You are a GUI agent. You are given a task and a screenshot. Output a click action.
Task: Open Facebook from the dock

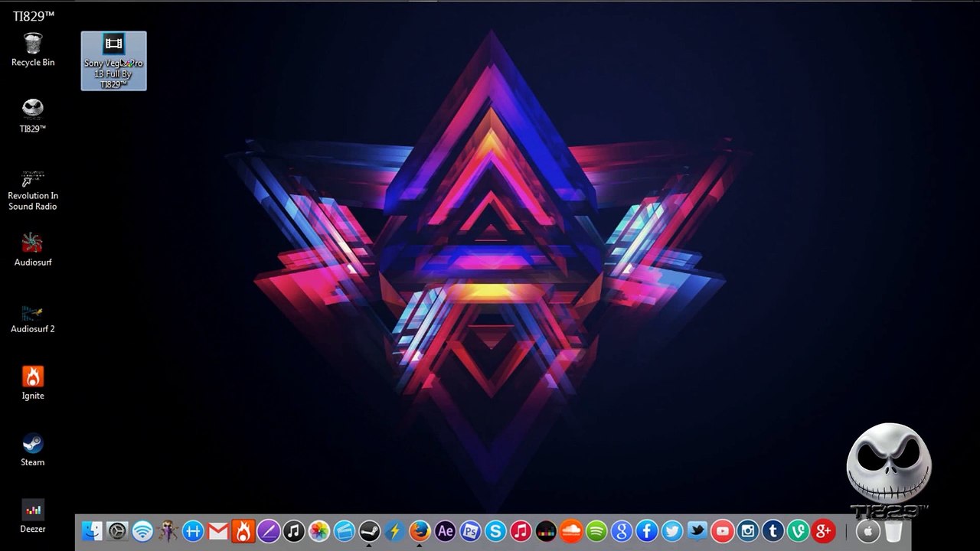pyautogui.click(x=647, y=531)
